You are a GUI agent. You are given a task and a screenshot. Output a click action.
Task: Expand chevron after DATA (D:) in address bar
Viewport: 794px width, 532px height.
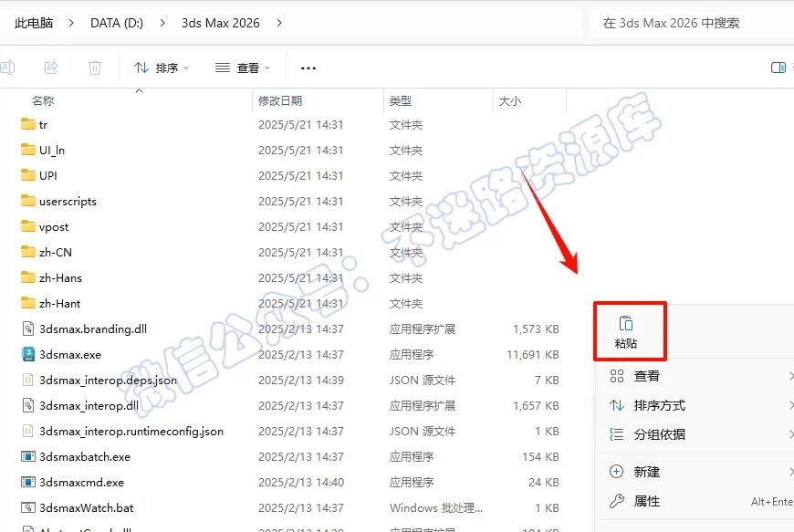click(x=162, y=23)
